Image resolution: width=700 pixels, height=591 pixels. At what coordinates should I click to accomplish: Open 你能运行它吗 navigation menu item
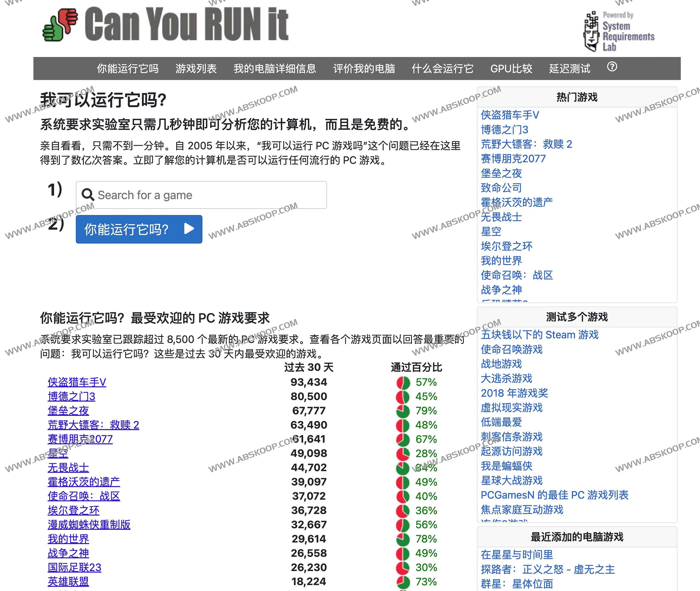click(128, 68)
